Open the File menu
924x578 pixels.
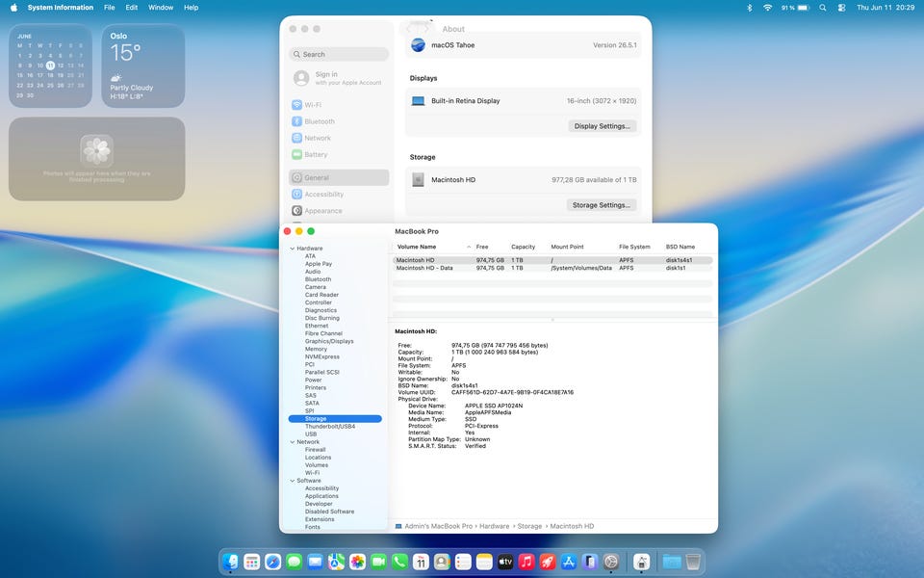click(x=109, y=8)
